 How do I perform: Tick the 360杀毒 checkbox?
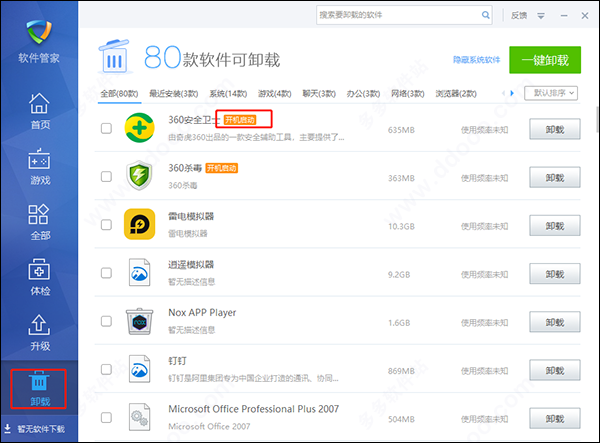click(106, 176)
